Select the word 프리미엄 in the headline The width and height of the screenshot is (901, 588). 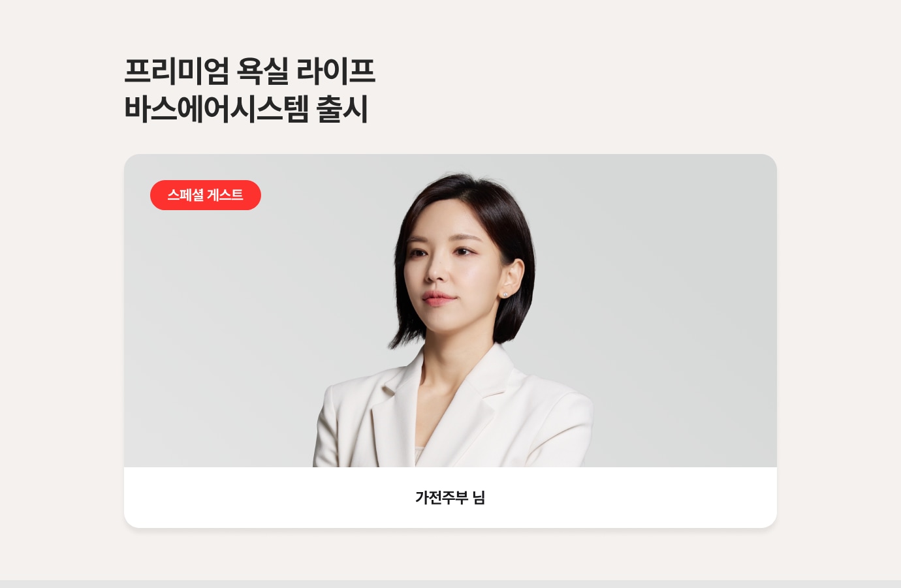[176, 71]
